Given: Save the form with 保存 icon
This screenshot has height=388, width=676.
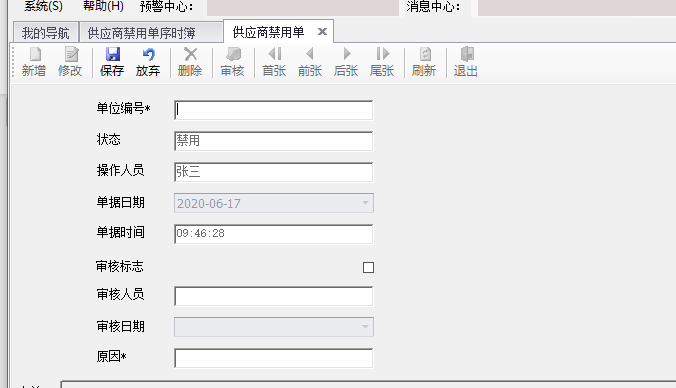Looking at the screenshot, I should pos(112,62).
